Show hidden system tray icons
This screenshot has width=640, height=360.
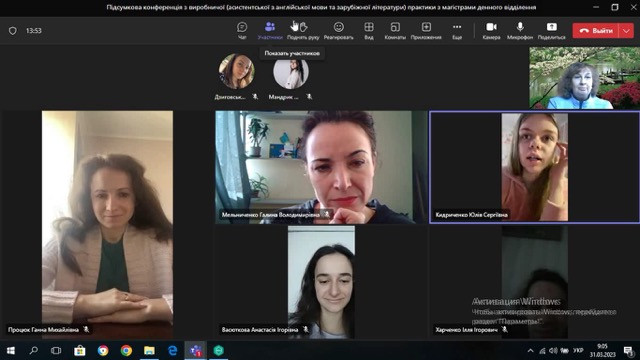click(530, 351)
